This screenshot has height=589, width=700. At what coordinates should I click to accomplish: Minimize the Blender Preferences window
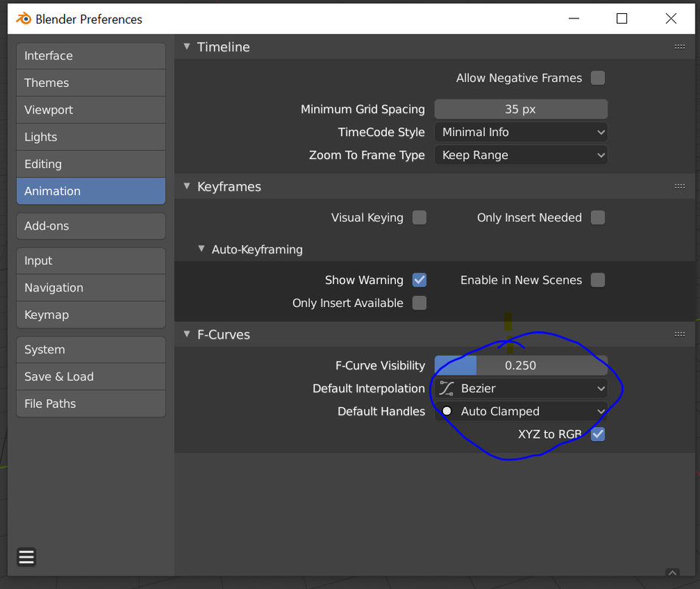(x=573, y=18)
